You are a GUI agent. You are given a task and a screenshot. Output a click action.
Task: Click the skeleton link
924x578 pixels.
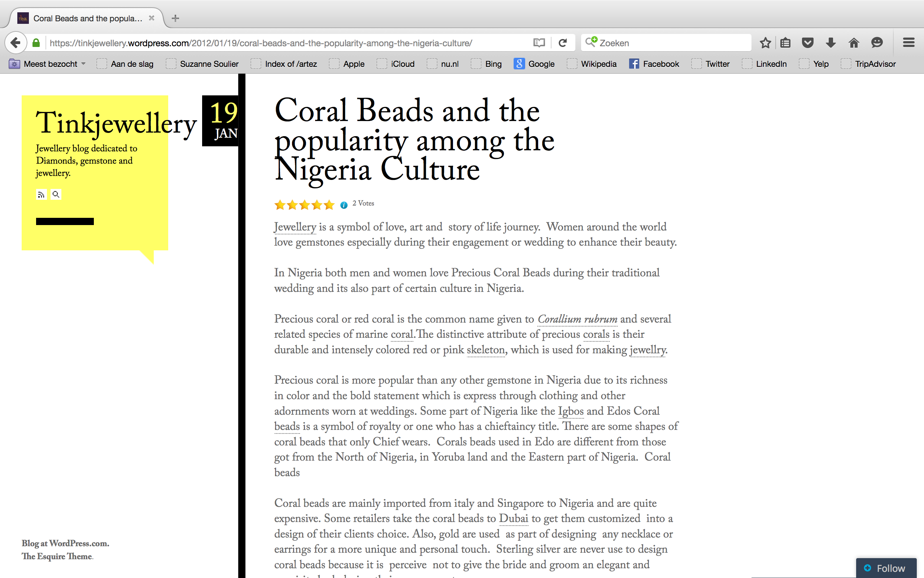tap(486, 350)
